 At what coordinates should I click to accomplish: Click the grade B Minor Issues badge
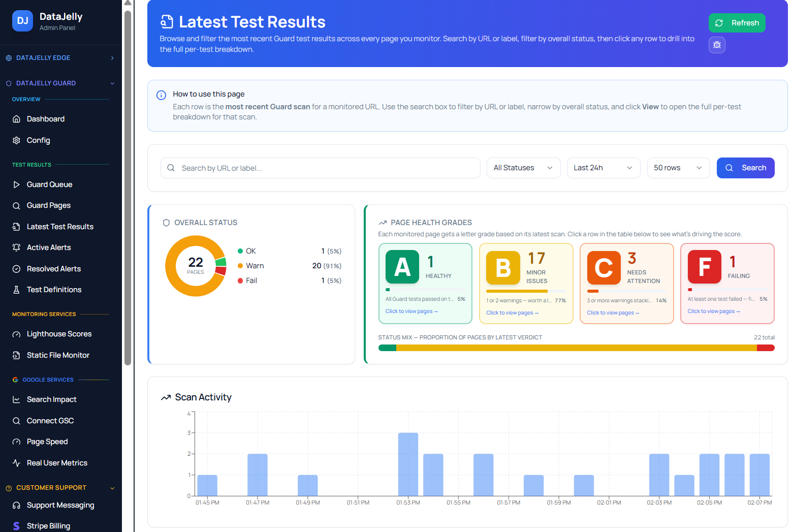tap(503, 268)
